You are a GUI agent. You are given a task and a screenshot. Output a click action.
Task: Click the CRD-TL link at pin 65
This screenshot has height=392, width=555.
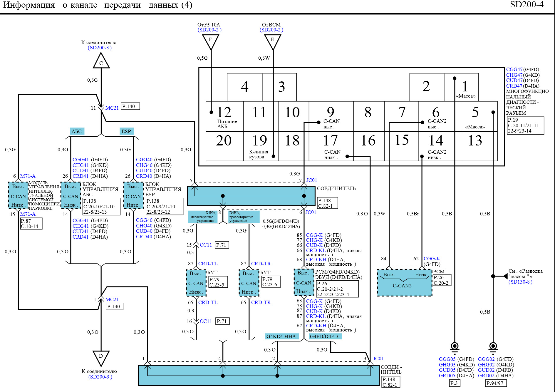click(208, 302)
